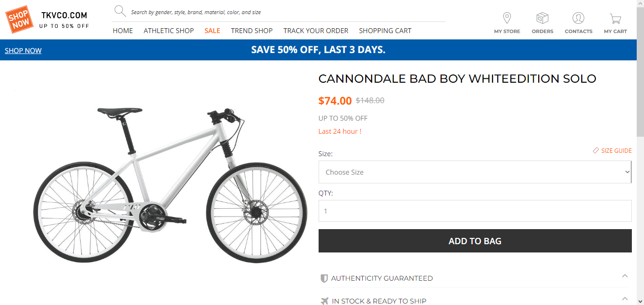The image size is (644, 305).
Task: Click the Shop Now orange logo
Action: pos(19,19)
